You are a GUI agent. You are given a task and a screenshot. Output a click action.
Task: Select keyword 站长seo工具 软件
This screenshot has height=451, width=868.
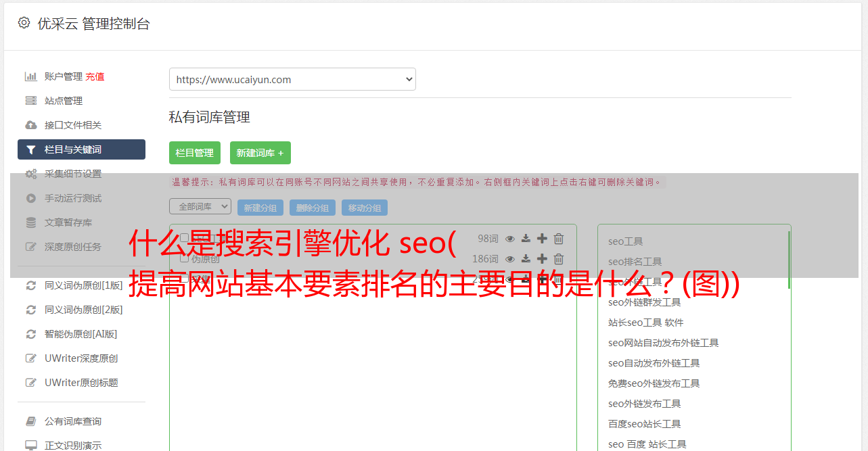(645, 323)
